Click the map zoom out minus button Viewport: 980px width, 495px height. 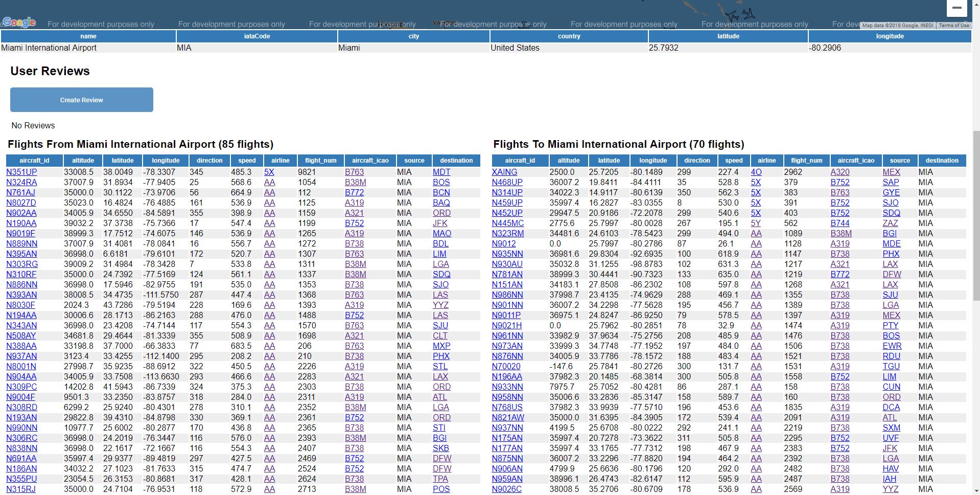point(957,8)
